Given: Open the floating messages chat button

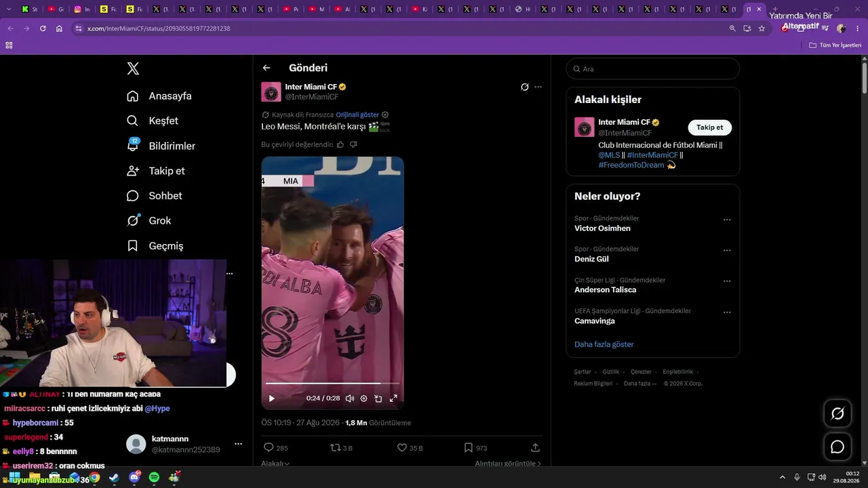Looking at the screenshot, I should pyautogui.click(x=837, y=447).
